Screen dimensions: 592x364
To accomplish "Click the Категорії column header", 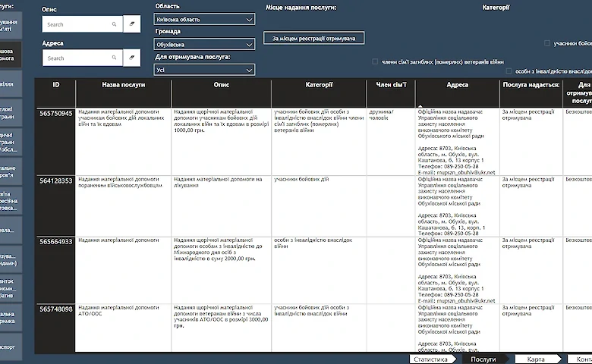I will [319, 85].
